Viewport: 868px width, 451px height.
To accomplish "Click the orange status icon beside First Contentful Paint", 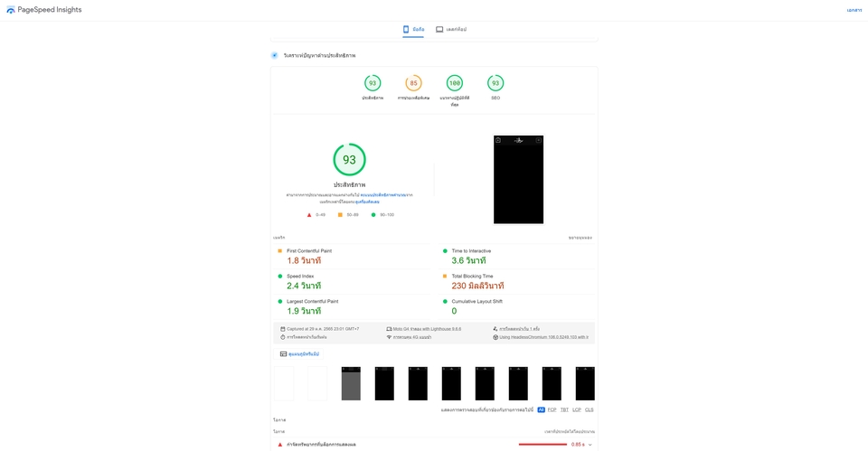I will coord(279,250).
